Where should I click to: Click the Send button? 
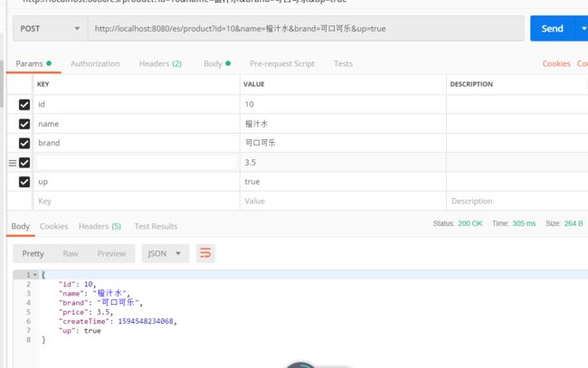click(552, 28)
